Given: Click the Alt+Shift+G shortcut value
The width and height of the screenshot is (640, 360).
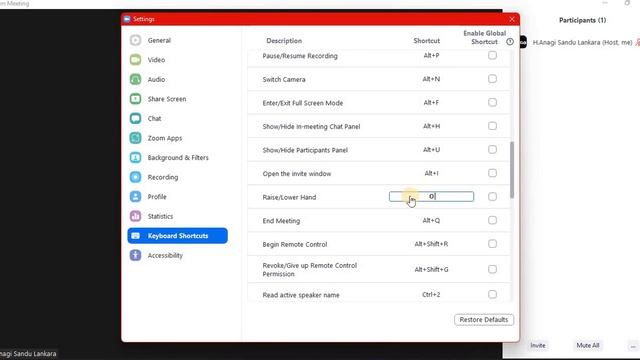Looking at the screenshot, I should coord(431,269).
